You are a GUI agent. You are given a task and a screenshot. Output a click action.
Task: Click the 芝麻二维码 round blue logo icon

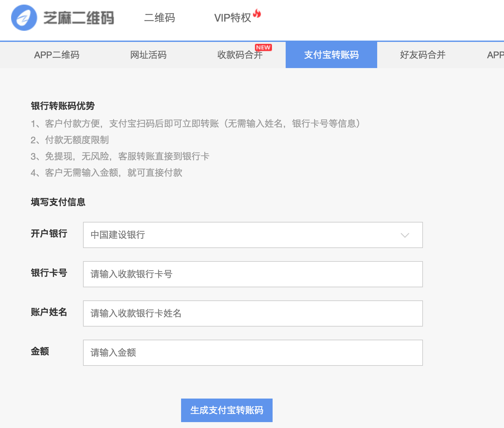[x=24, y=18]
